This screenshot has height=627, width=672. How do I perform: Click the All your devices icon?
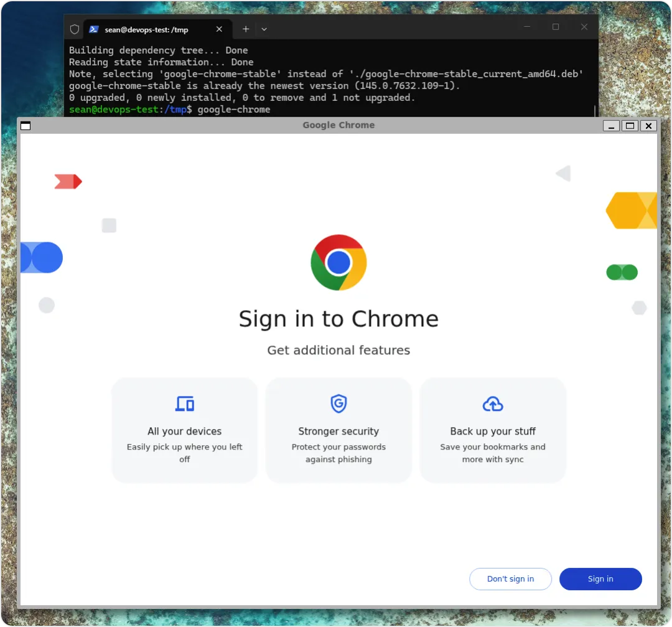click(x=185, y=403)
